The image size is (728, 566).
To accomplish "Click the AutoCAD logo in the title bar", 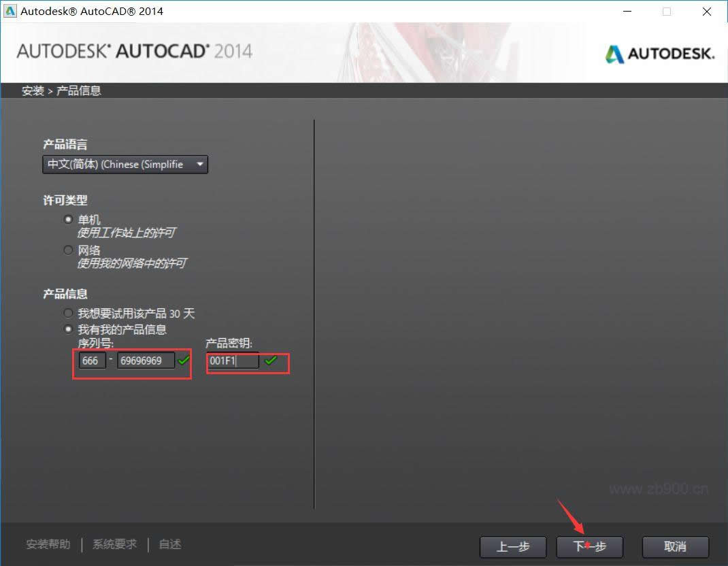I will point(10,11).
